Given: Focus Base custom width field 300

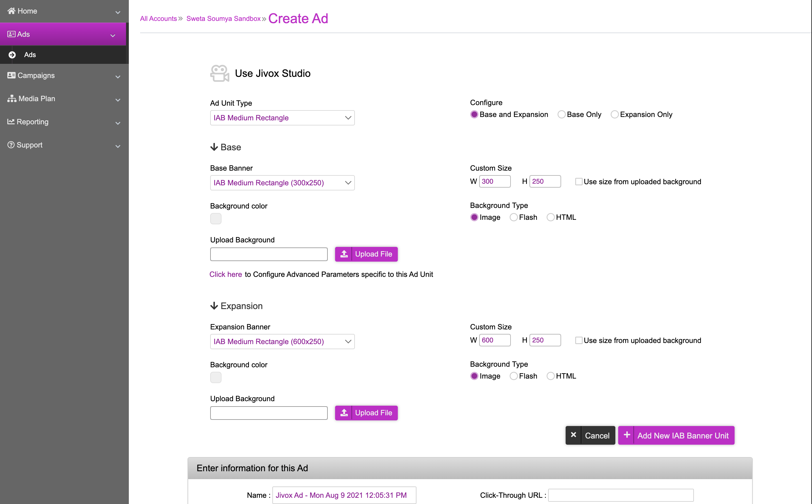Looking at the screenshot, I should [x=495, y=181].
